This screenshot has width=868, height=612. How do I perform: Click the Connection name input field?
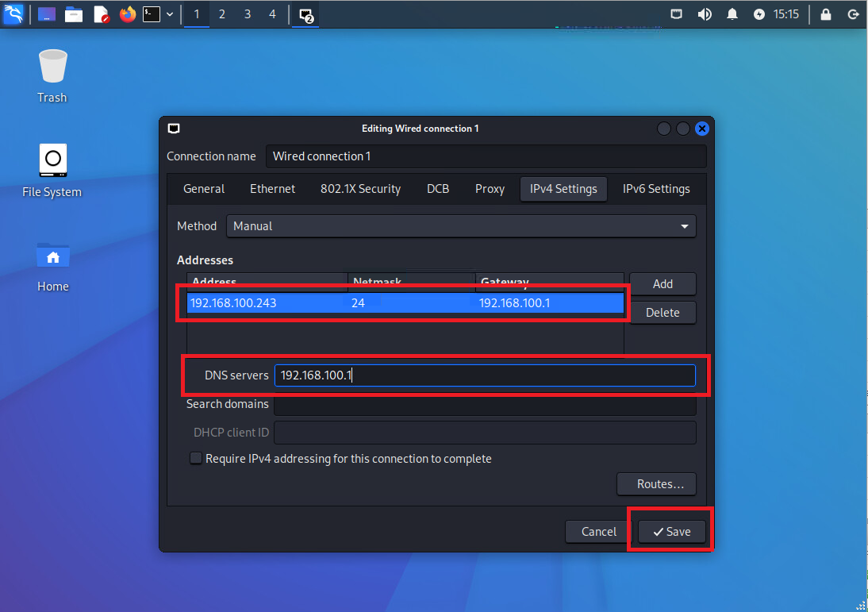click(486, 156)
